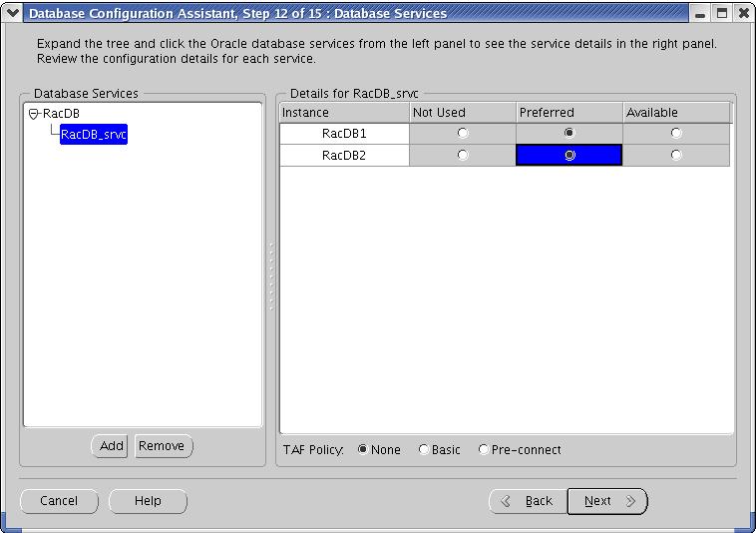Remove the selected database service
Viewport: 756px width, 533px height.
(x=162, y=446)
